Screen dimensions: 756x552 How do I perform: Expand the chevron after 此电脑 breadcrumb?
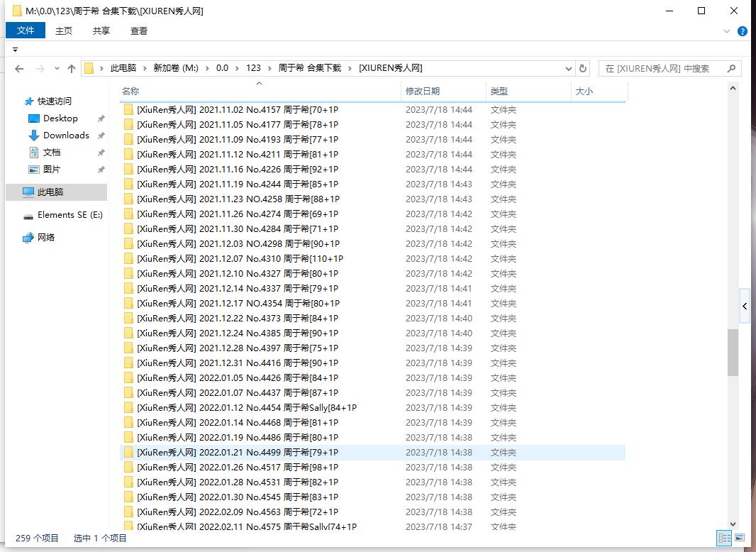point(145,69)
